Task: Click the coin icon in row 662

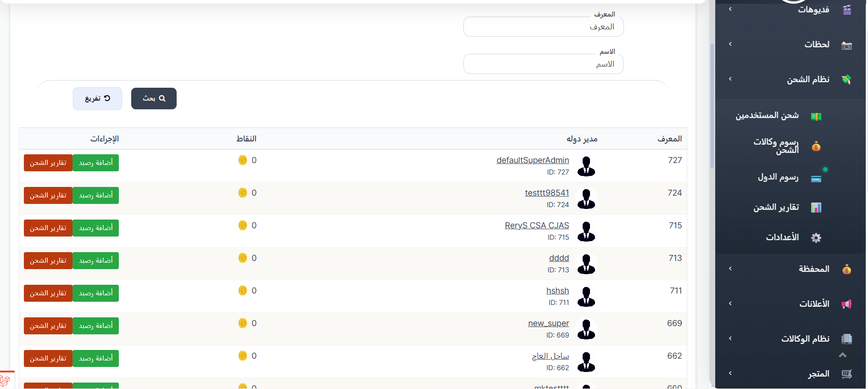Action: tap(243, 356)
